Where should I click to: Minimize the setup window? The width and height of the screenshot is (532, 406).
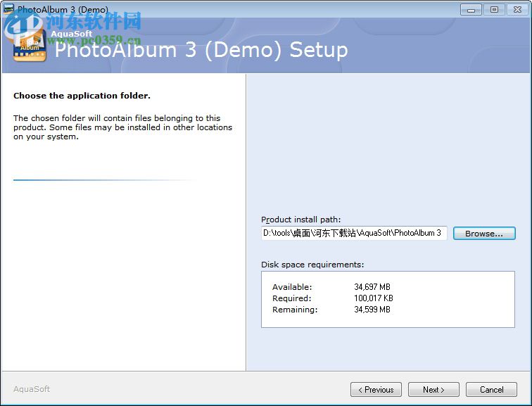coord(471,10)
